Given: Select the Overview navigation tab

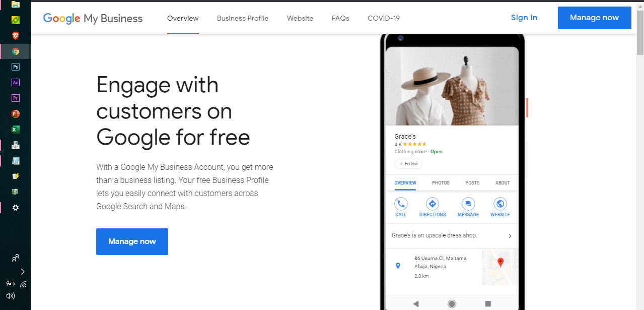Looking at the screenshot, I should click(183, 18).
